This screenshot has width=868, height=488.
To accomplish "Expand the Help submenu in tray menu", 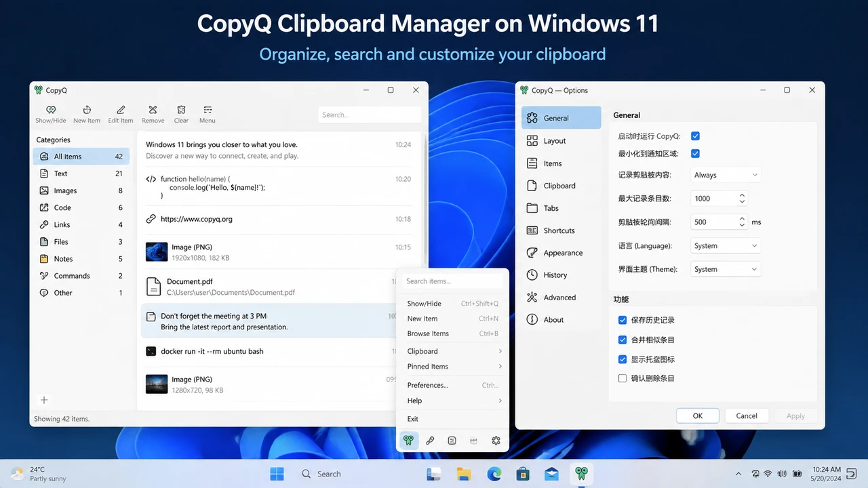I will pyautogui.click(x=454, y=401).
